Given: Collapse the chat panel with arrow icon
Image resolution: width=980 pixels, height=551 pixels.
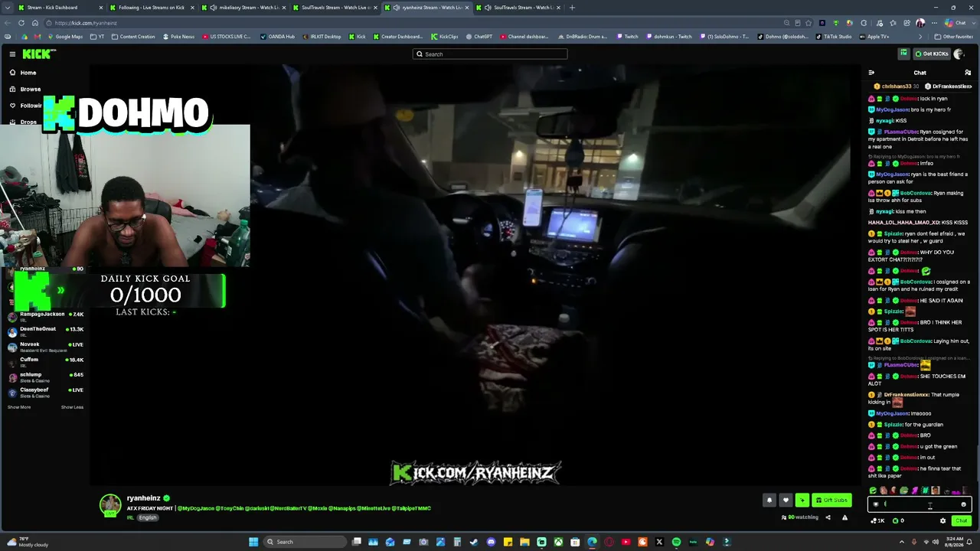Looking at the screenshot, I should 871,73.
